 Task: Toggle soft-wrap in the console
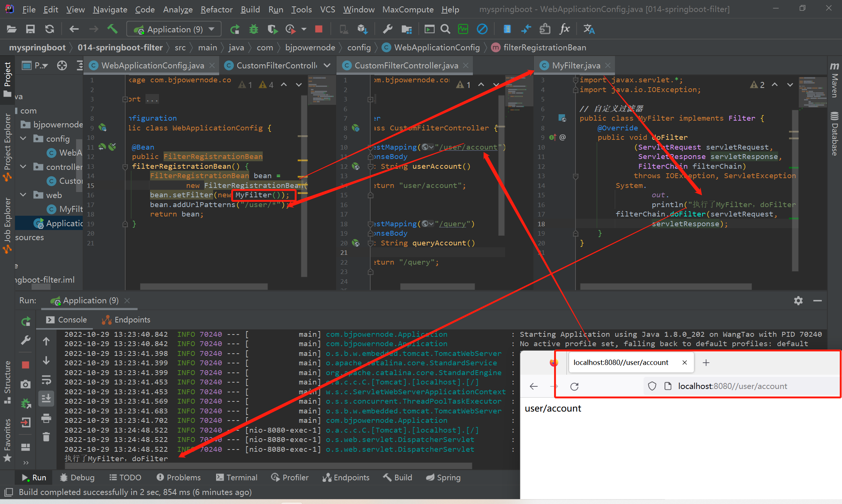pos(46,380)
